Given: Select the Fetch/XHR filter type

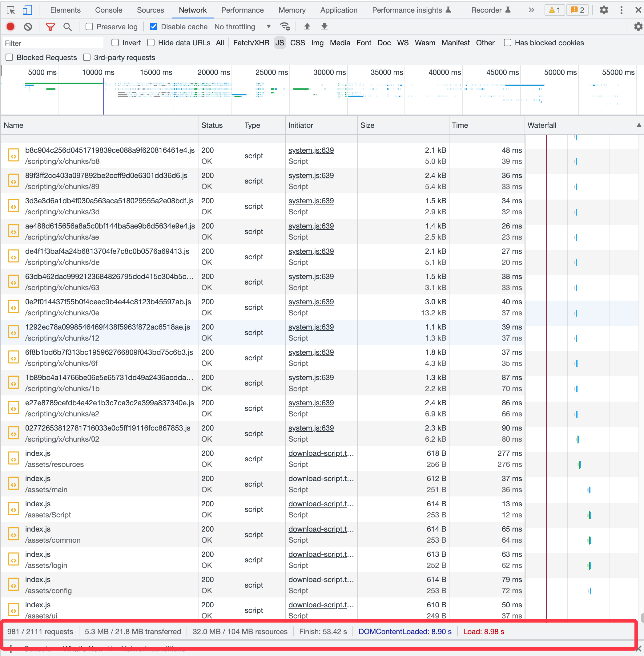Looking at the screenshot, I should [251, 43].
